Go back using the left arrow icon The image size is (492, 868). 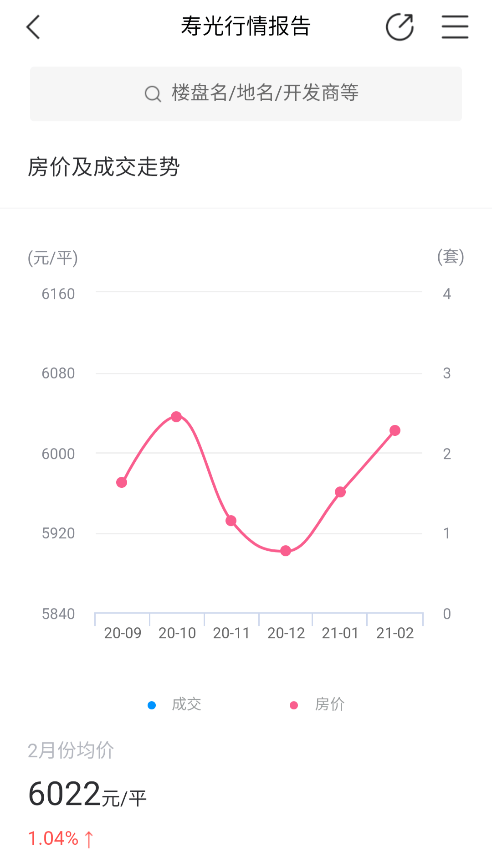(x=33, y=27)
